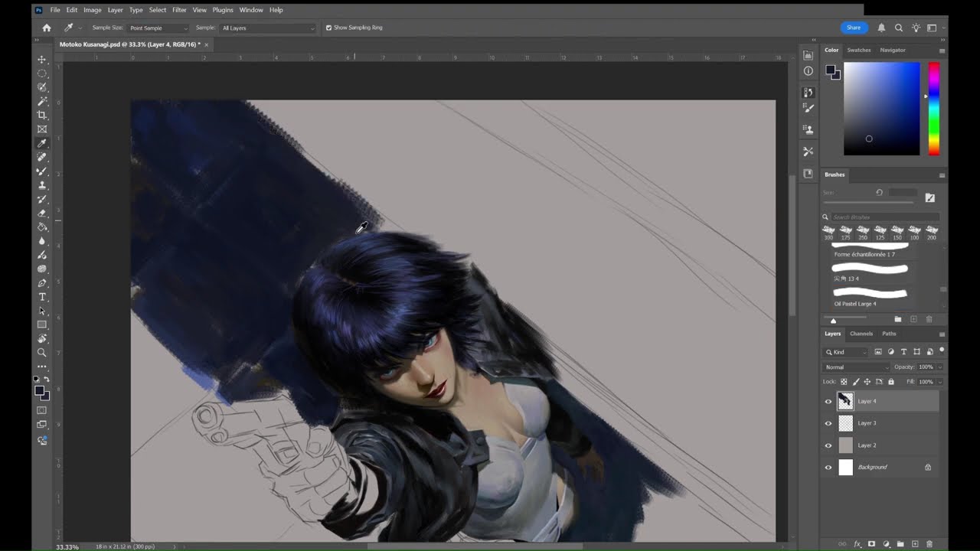Toggle layer filtering on/off switch

point(942,350)
